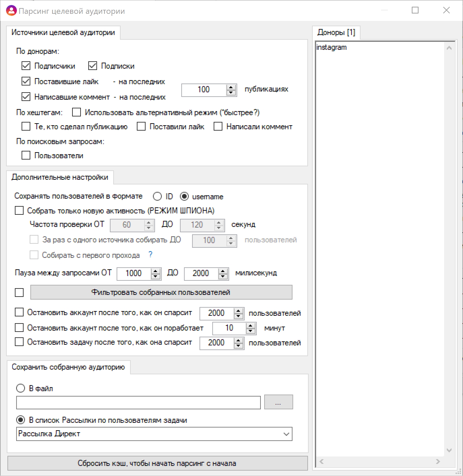463x476 pixels.
Task: Click instagram entry in donors list
Action: pos(332,47)
